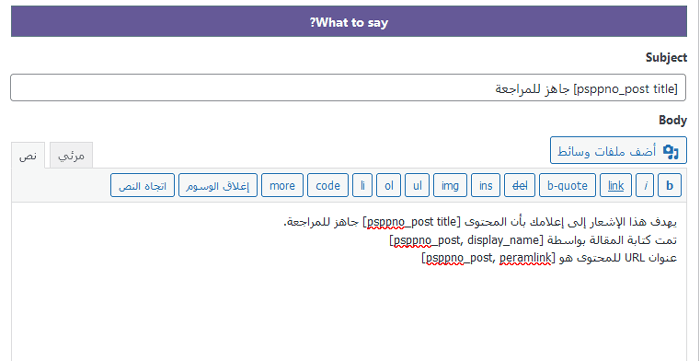Viewport: 700px width, 361px height.
Task: Click the del quicktag button
Action: point(520,185)
